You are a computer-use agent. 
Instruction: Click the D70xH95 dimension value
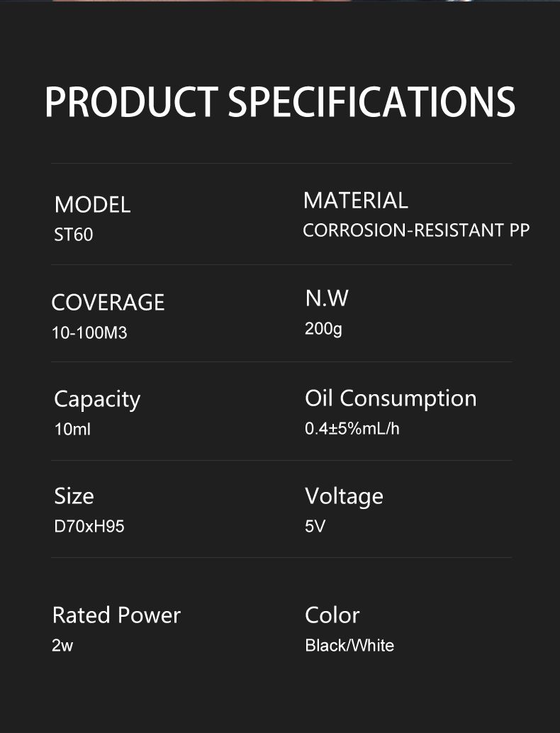[x=89, y=527]
